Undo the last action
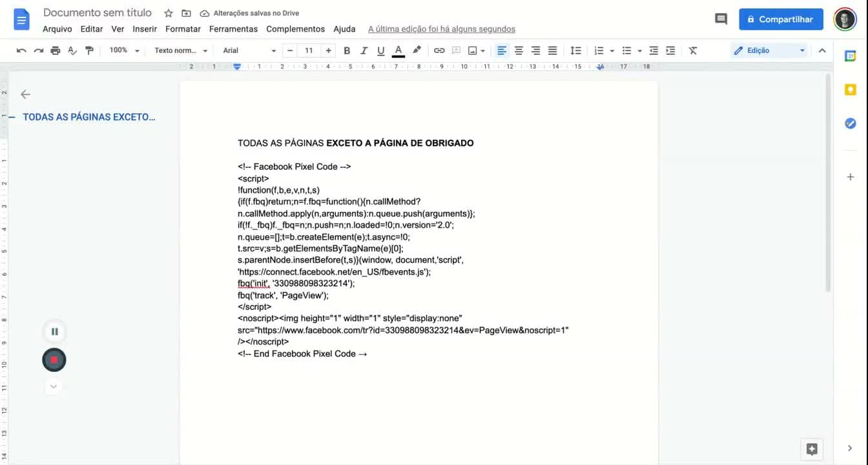This screenshot has height=465, width=868. pos(21,50)
